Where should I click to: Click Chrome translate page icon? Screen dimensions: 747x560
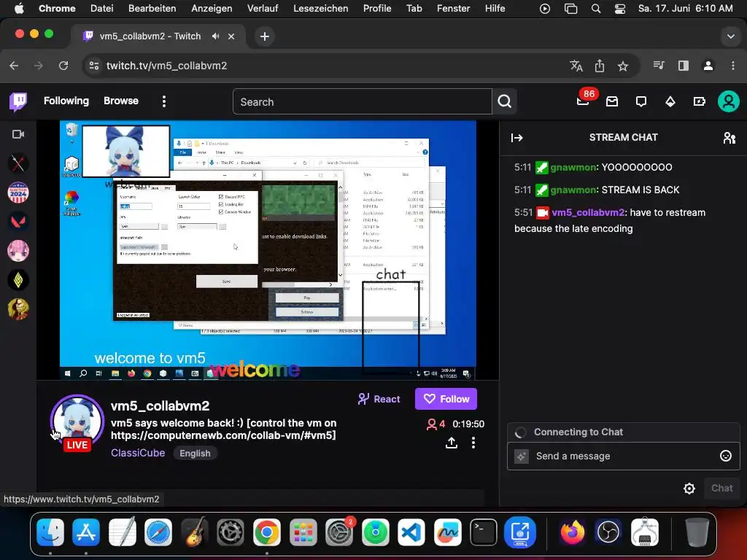tap(576, 66)
